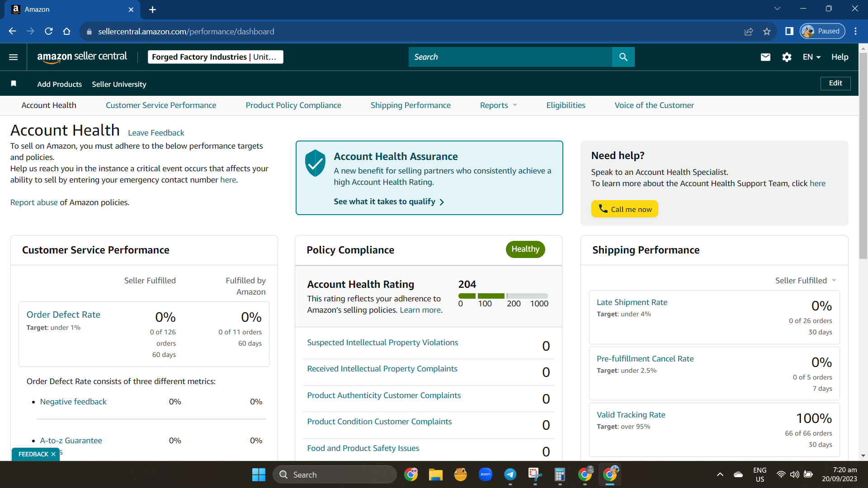
Task: Open Telegram from the taskbar
Action: (x=510, y=474)
